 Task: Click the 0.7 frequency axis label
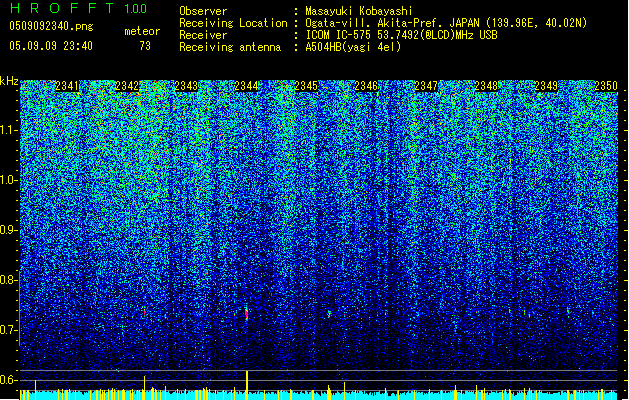[x=8, y=330]
